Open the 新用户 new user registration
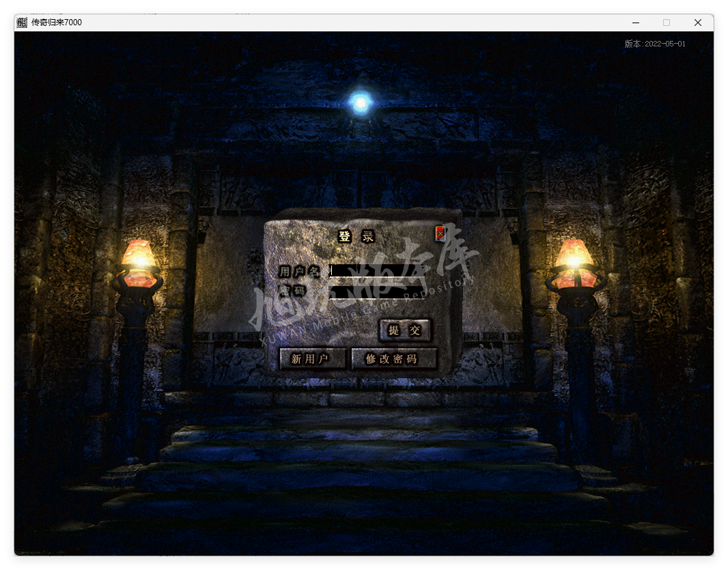This screenshot has width=728, height=570. click(311, 359)
